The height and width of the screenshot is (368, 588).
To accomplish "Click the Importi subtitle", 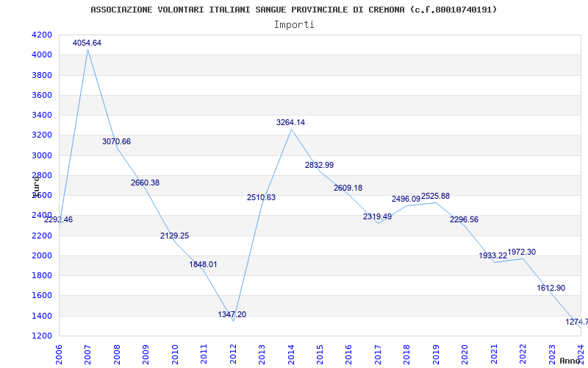I will tap(294, 25).
